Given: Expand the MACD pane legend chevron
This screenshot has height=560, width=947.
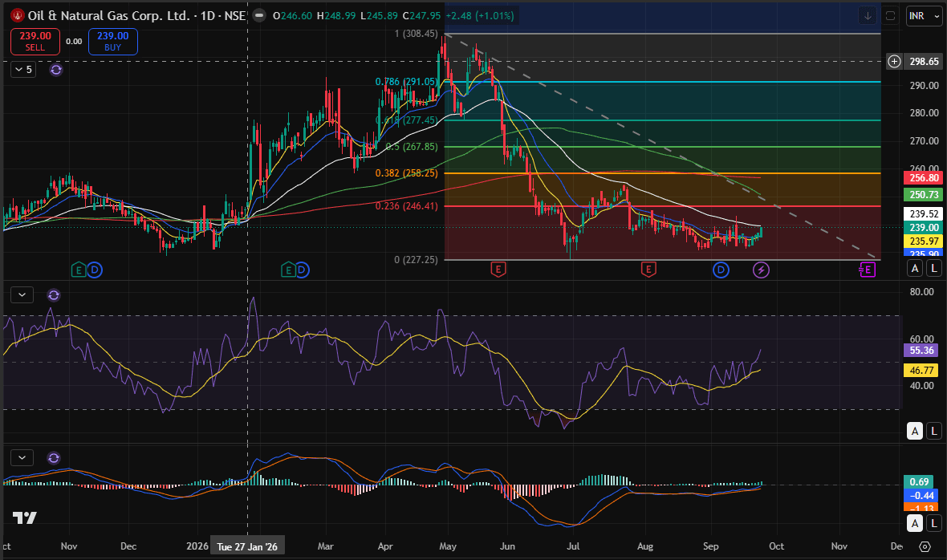Looking at the screenshot, I should tap(22, 458).
